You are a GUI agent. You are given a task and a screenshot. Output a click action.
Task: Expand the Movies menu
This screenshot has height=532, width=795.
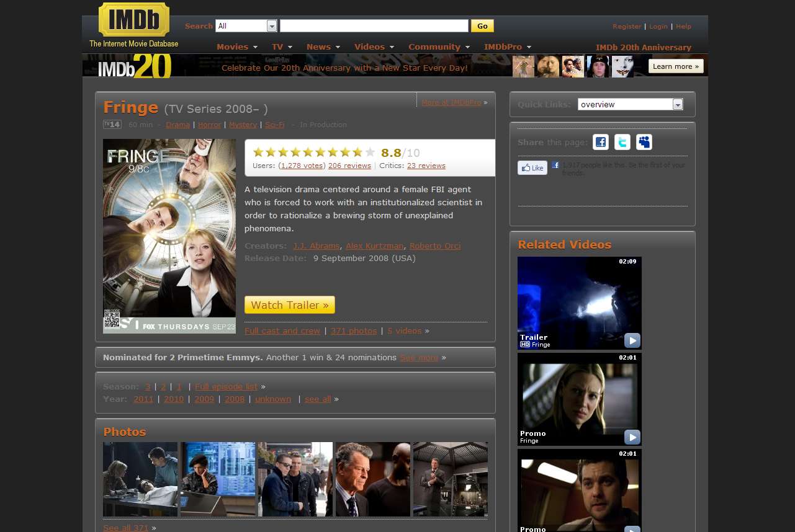pyautogui.click(x=236, y=47)
